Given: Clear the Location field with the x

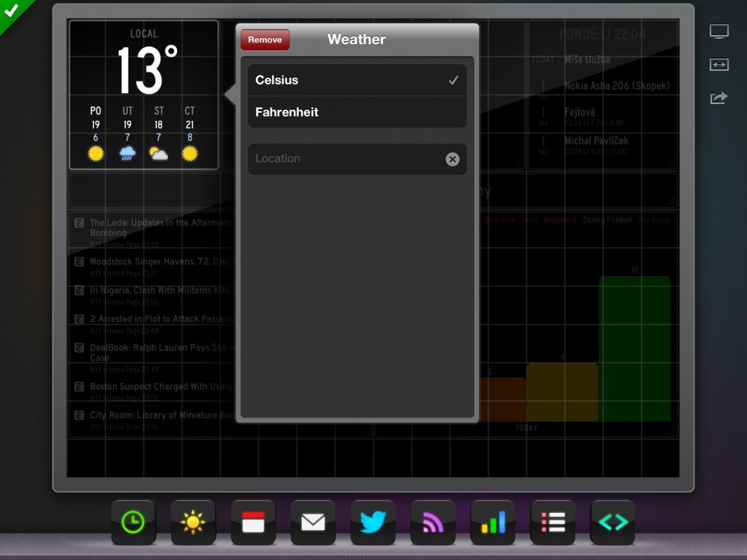Looking at the screenshot, I should point(453,158).
